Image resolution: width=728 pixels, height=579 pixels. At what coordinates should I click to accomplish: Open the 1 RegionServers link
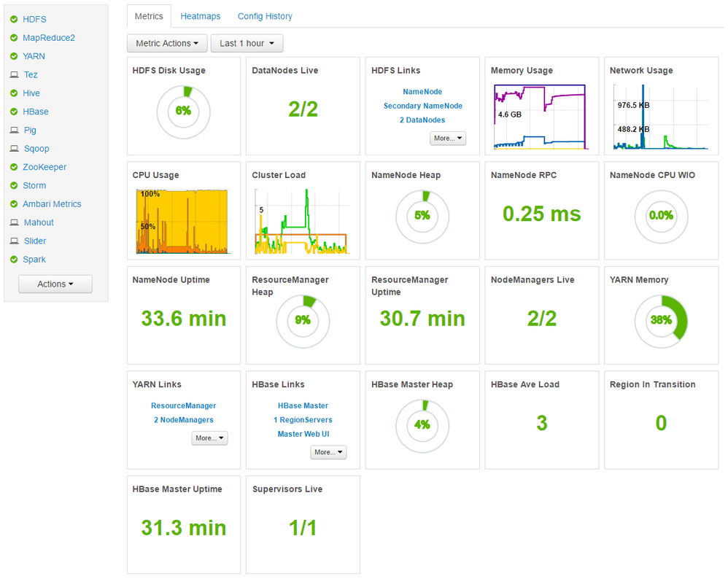[x=303, y=420]
